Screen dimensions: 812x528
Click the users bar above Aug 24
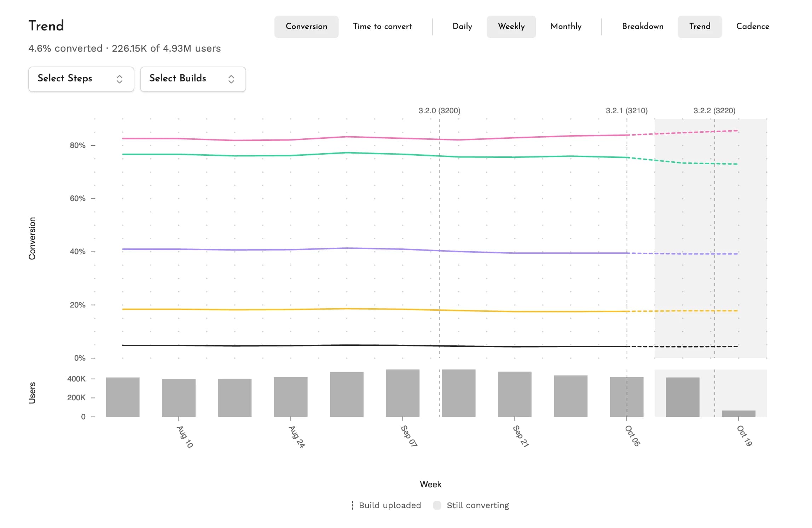point(291,397)
